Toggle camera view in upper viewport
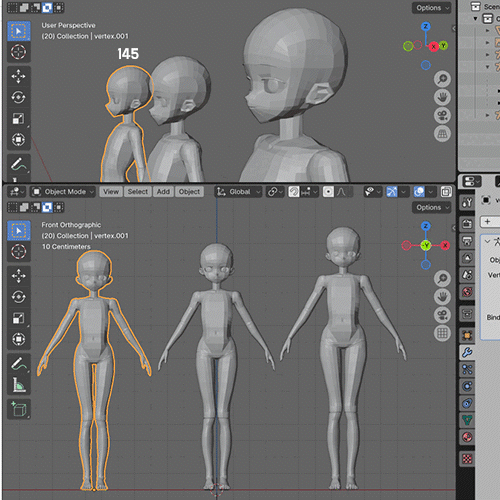Viewport: 500px width, 500px height. [x=442, y=116]
